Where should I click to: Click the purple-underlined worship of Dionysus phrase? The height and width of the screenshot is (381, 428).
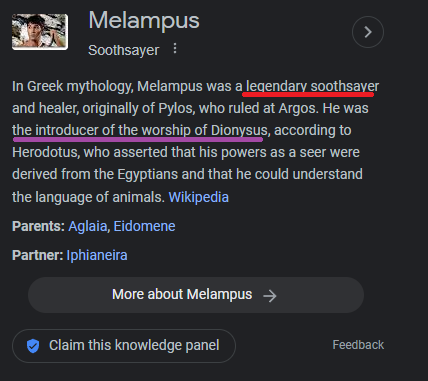(140, 130)
